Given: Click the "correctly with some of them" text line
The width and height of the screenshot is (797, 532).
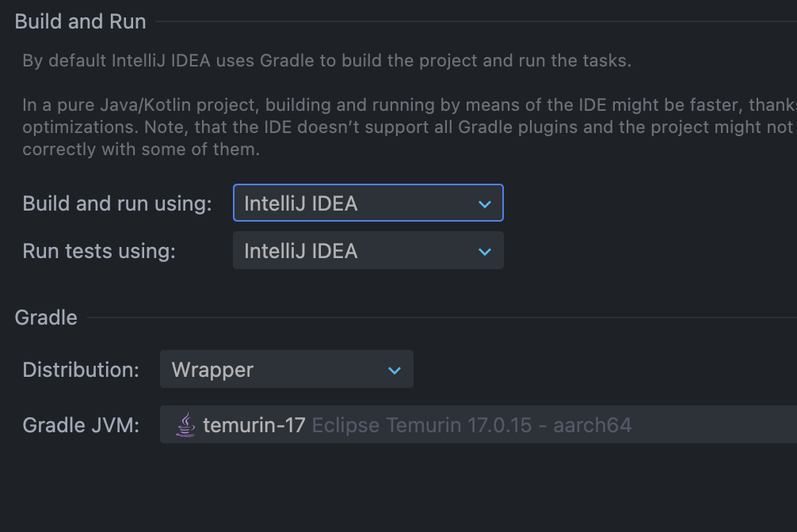Looking at the screenshot, I should [141, 149].
